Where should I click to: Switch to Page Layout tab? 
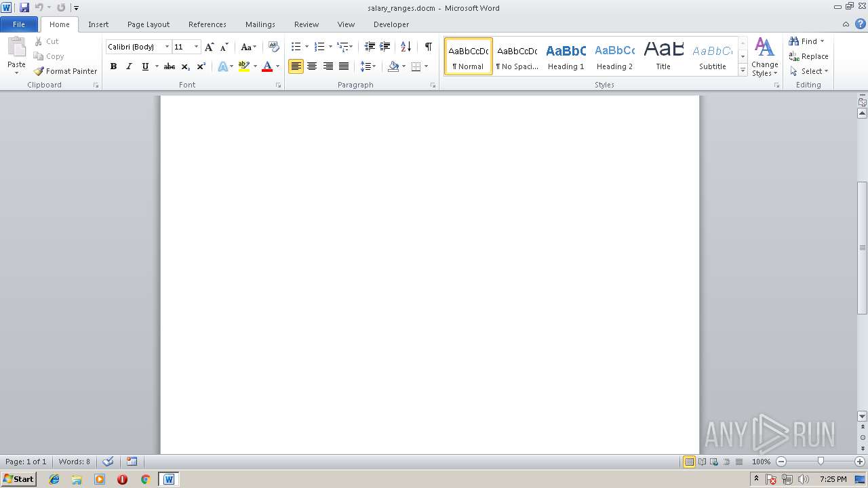[149, 24]
